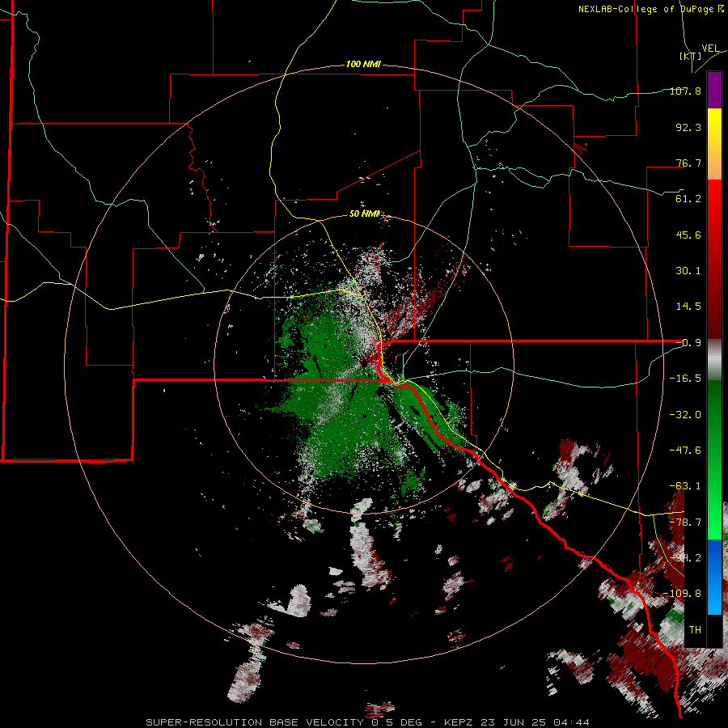728x728 pixels.
Task: Click the -47.6 velocity scale value
Action: [685, 451]
